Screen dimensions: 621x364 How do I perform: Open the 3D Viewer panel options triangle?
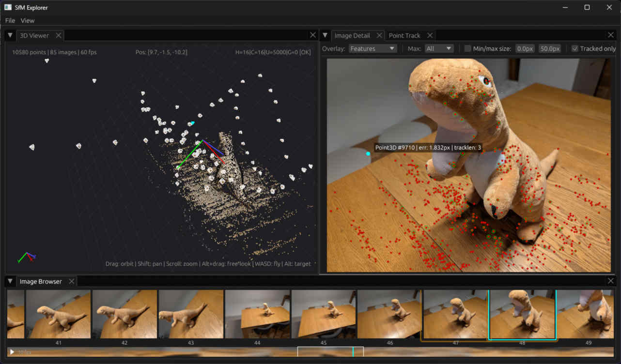10,35
